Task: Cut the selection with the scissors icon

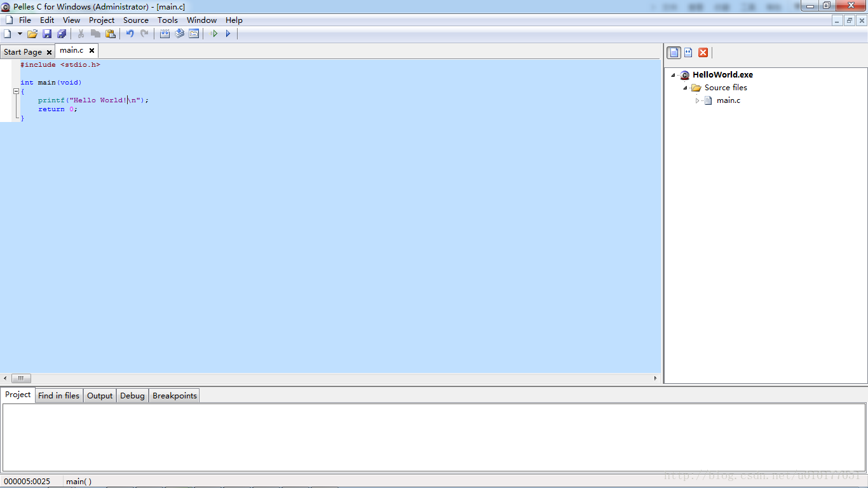Action: tap(81, 34)
